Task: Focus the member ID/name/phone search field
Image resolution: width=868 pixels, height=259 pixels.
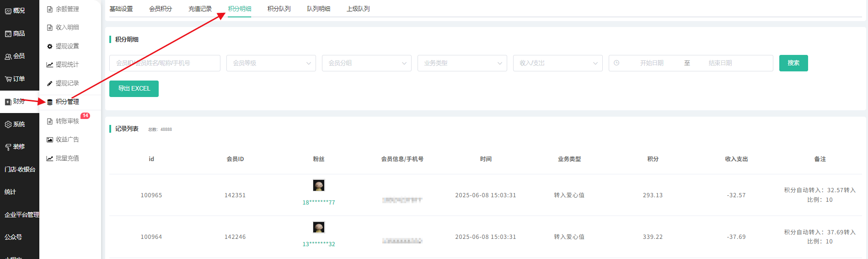Action: click(165, 63)
